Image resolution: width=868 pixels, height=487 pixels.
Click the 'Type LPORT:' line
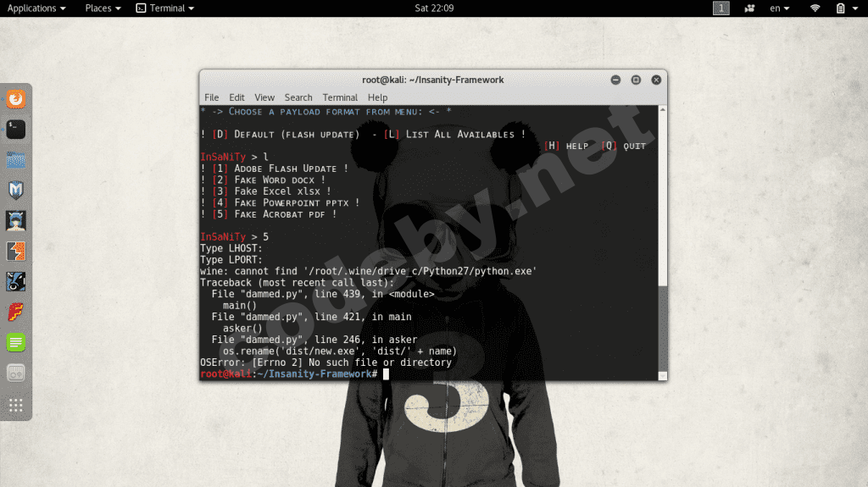point(231,259)
